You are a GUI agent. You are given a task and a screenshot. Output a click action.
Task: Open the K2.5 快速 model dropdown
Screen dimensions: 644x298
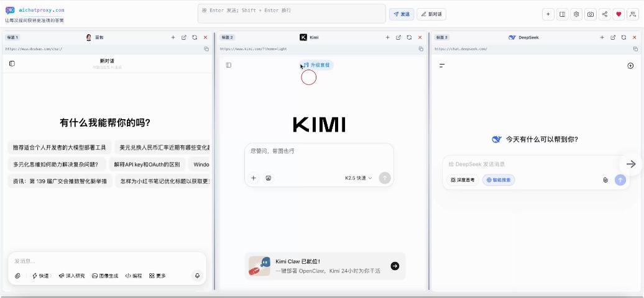(359, 178)
